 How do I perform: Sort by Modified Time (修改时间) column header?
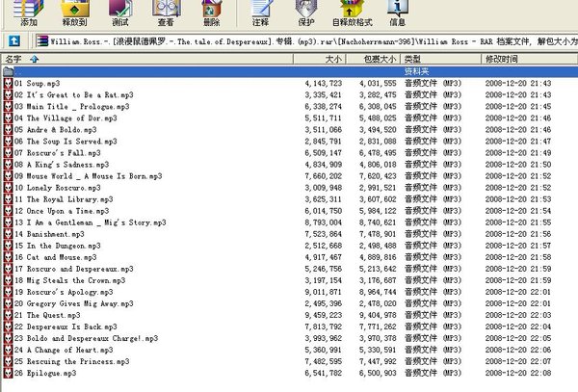pyautogui.click(x=529, y=59)
